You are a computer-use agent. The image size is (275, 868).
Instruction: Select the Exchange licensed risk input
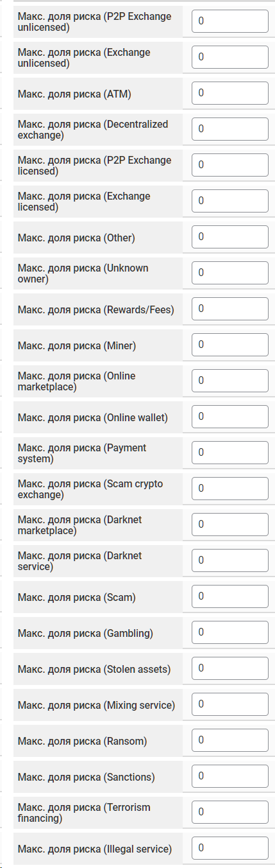point(230,201)
